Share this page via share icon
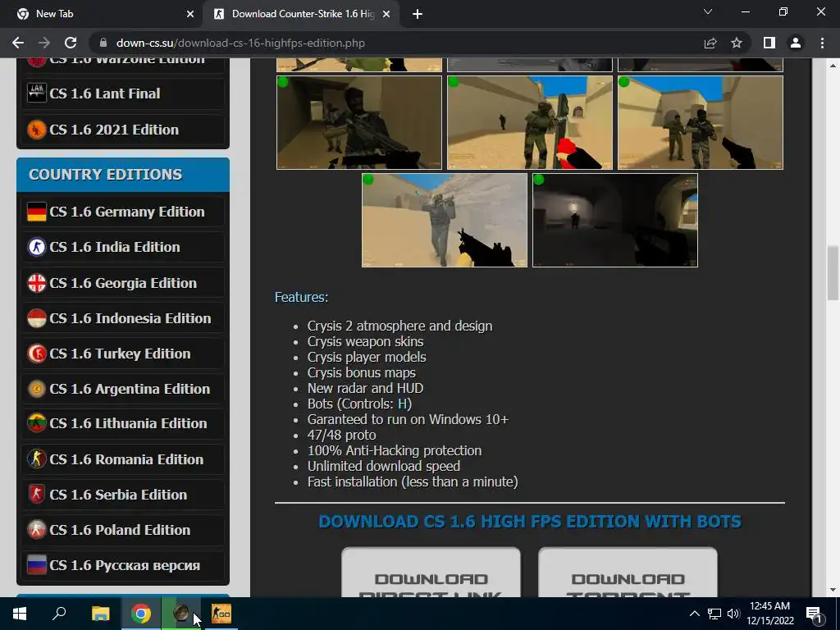The width and height of the screenshot is (840, 630). [x=710, y=43]
